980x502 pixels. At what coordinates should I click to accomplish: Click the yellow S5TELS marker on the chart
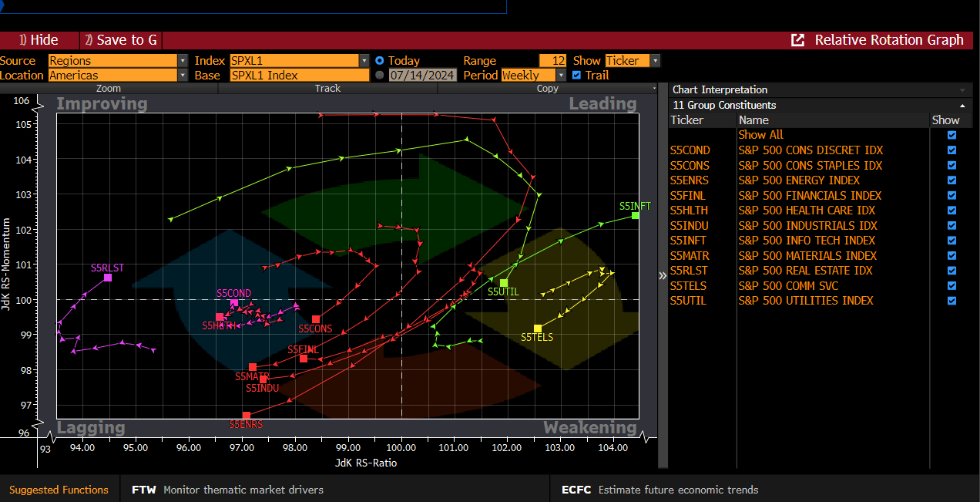coord(538,328)
